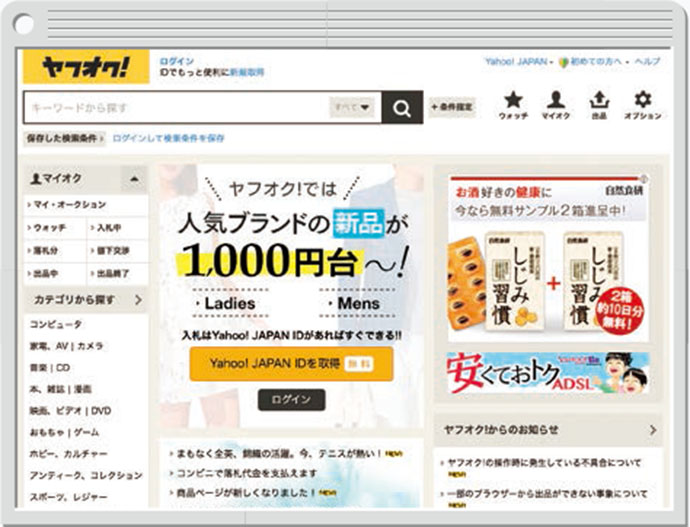690x527 pixels.
Task: Open the ヘルプ link
Action: (647, 62)
